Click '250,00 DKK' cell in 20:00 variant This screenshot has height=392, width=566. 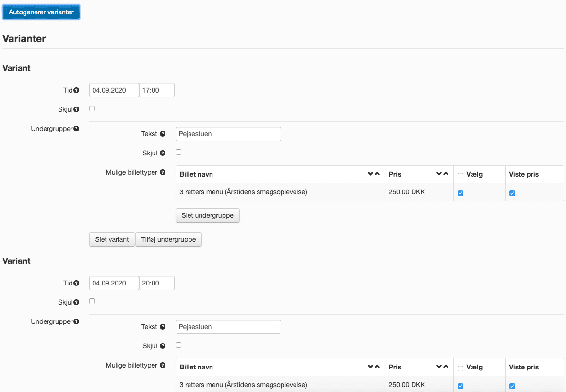pyautogui.click(x=419, y=385)
